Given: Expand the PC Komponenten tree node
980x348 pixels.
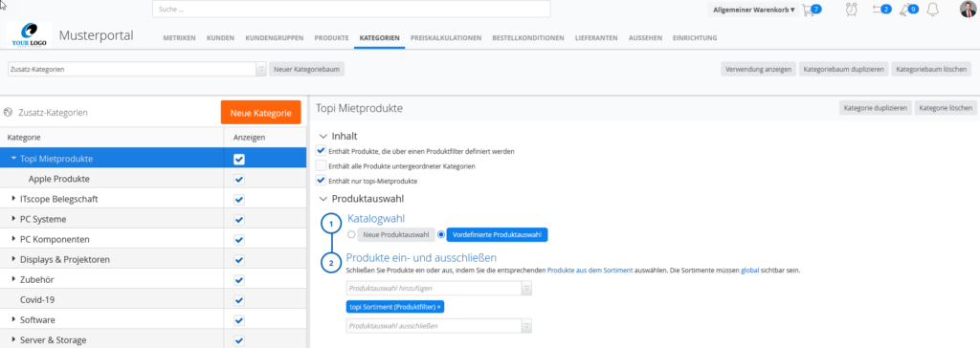Looking at the screenshot, I should point(14,239).
